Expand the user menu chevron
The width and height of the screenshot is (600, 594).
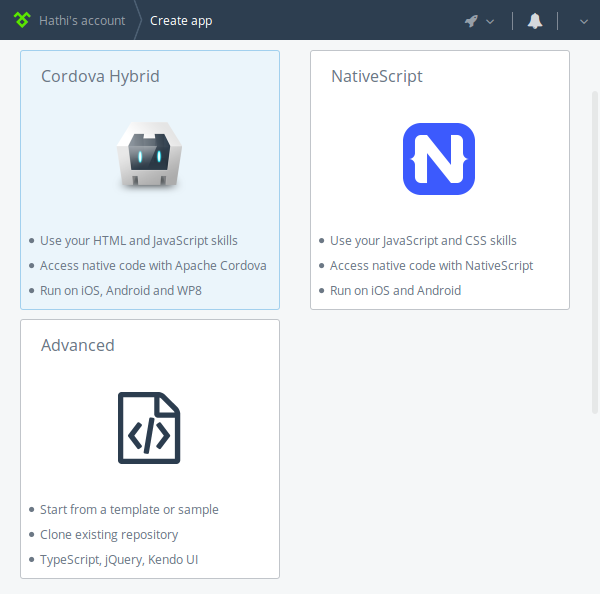[x=584, y=22]
